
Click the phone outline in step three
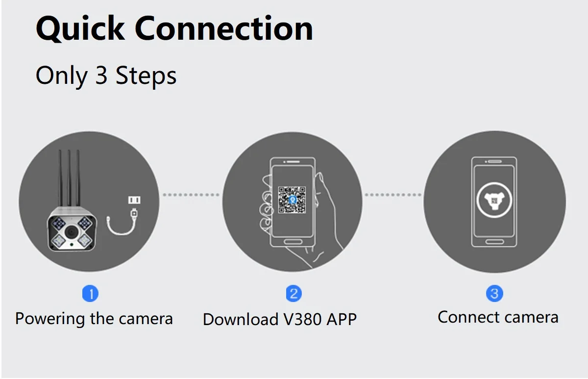[494, 202]
